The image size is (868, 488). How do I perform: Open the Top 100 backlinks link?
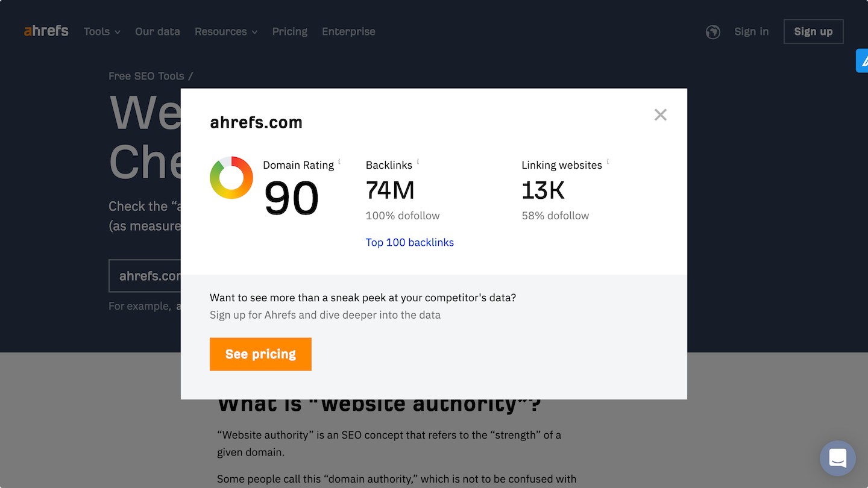click(410, 242)
